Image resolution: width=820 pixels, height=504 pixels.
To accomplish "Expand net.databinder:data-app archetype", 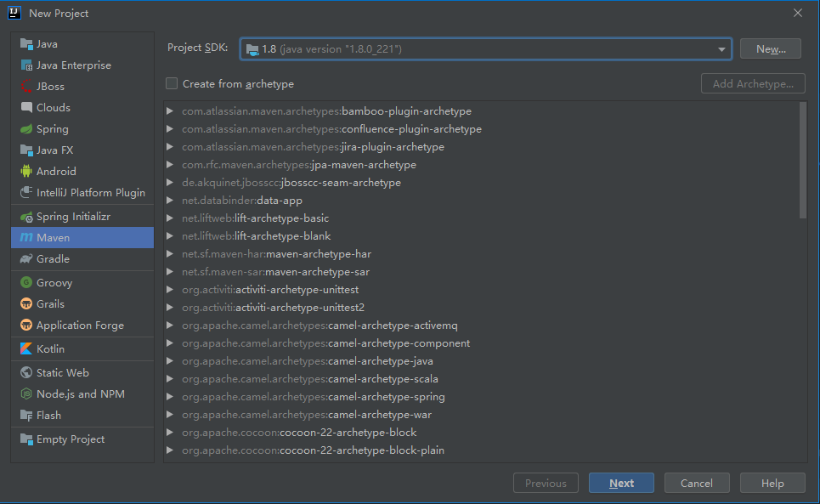I will point(170,201).
